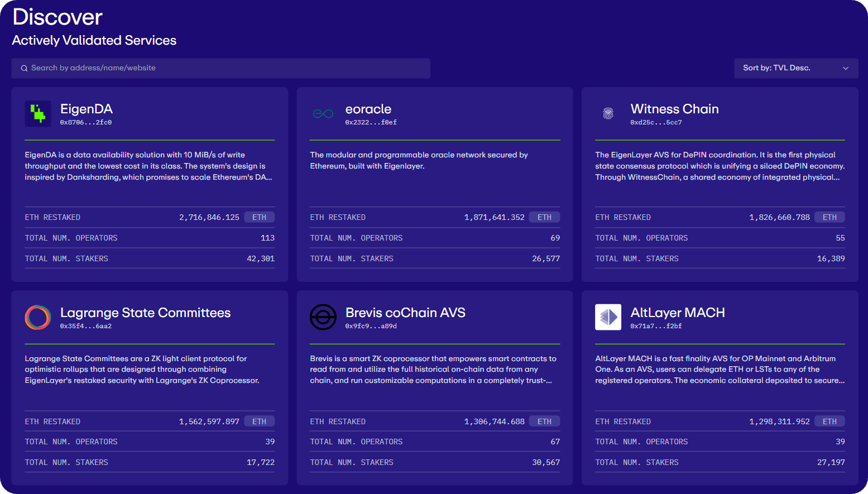Open the Lagrange State Committees title
The width and height of the screenshot is (868, 494).
click(x=145, y=313)
